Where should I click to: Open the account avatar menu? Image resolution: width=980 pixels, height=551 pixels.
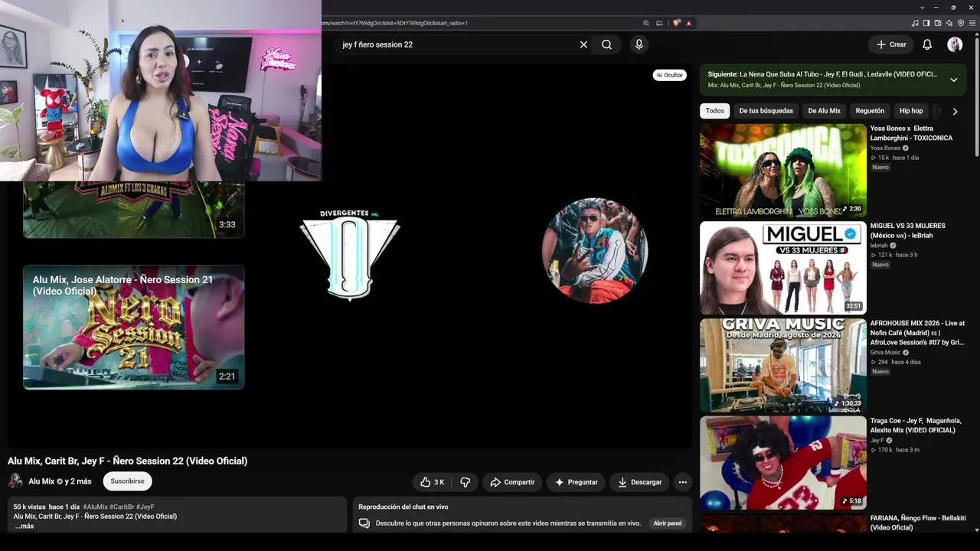(x=955, y=44)
